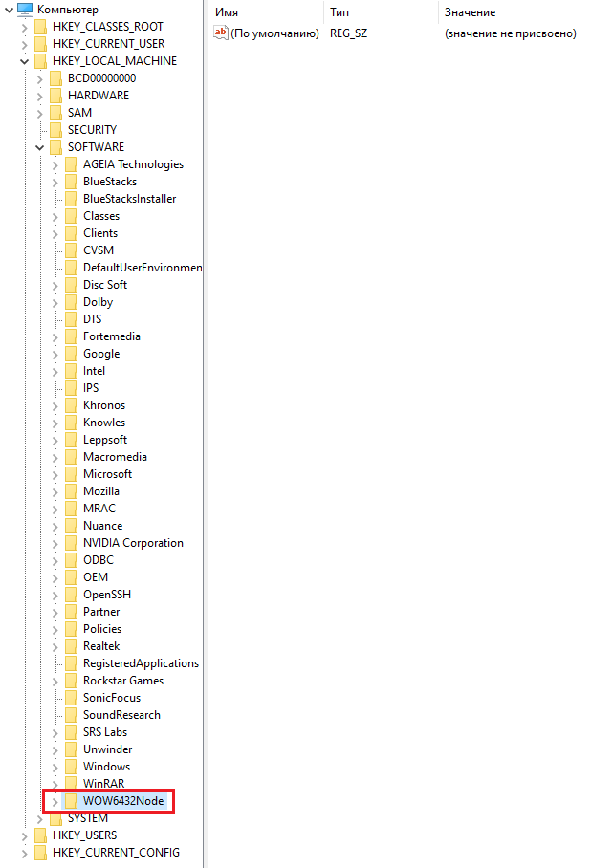
Task: Select the HKEY_USERS folder icon
Action: click(x=40, y=835)
